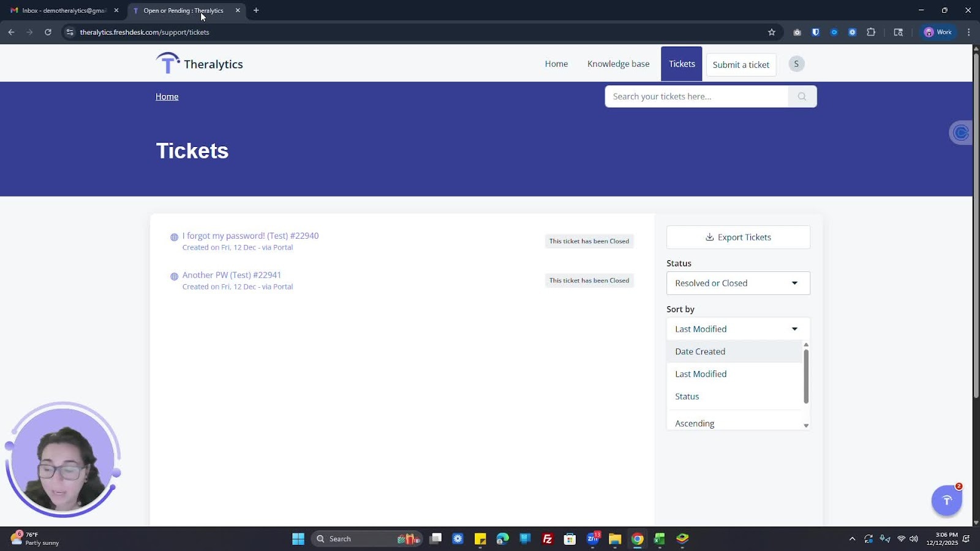
Task: Open Windows Start menu
Action: pyautogui.click(x=298, y=539)
